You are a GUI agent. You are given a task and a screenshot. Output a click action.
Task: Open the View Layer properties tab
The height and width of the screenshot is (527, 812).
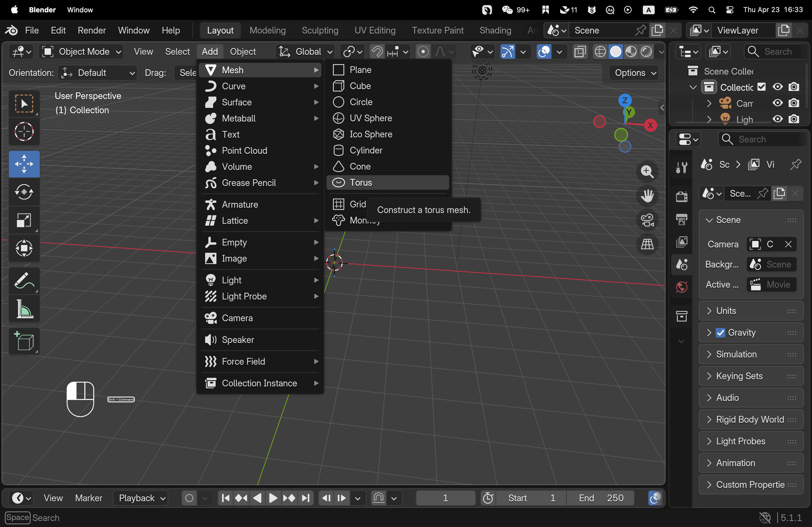681,242
